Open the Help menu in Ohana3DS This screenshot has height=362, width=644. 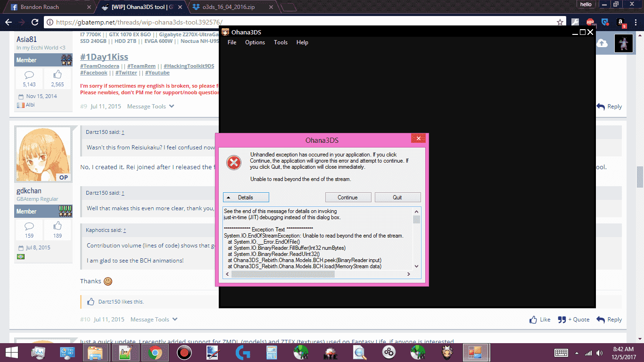coord(302,42)
